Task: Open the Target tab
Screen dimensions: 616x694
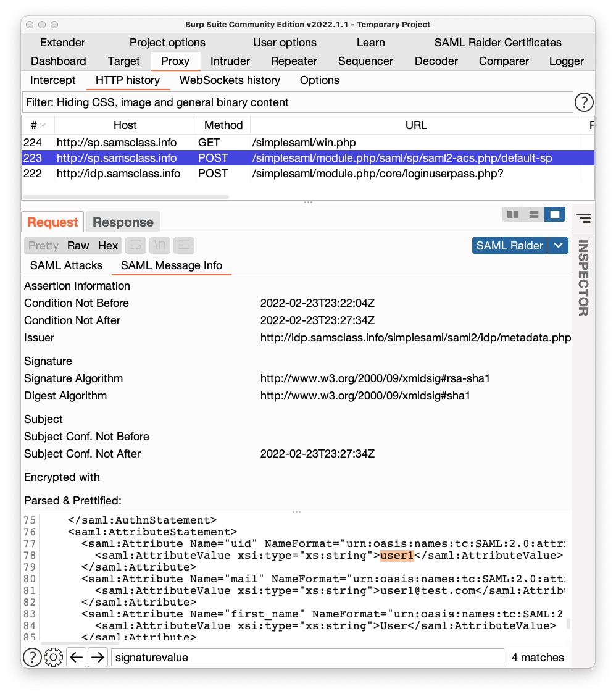Action: click(124, 61)
